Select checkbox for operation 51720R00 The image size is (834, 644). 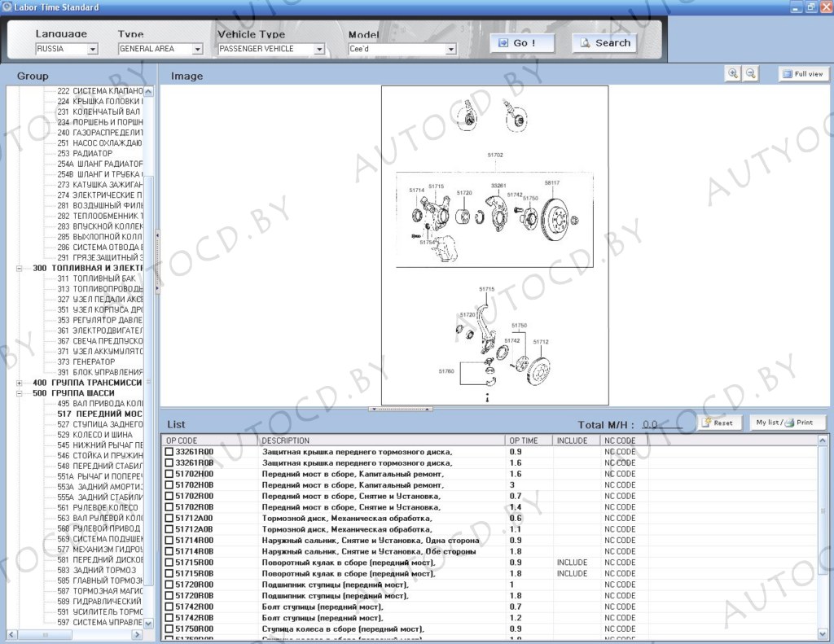coord(169,585)
